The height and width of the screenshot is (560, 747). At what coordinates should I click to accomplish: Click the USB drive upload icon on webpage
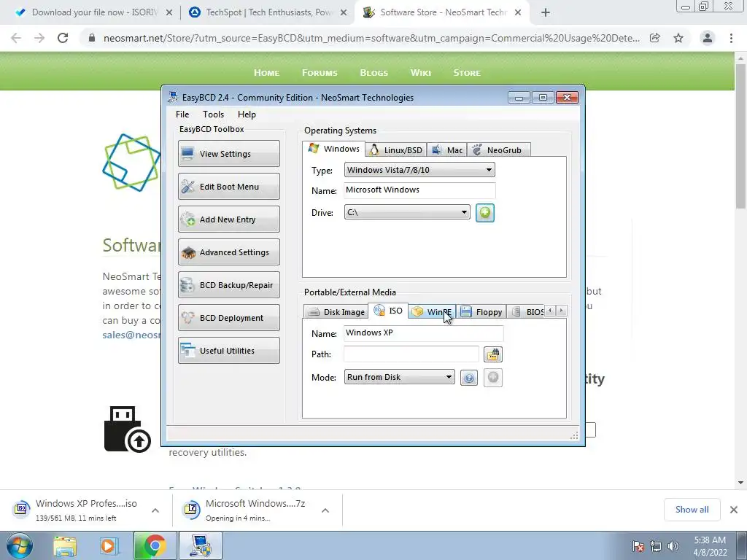coord(127,429)
